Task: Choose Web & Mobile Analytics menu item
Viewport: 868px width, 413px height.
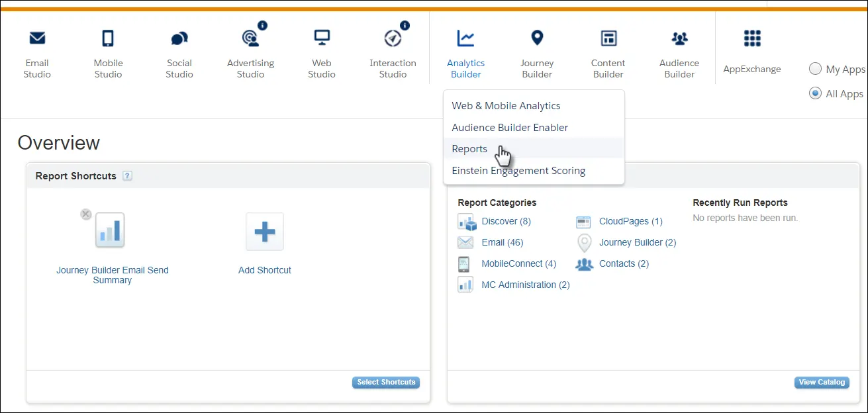Action: [x=534, y=106]
